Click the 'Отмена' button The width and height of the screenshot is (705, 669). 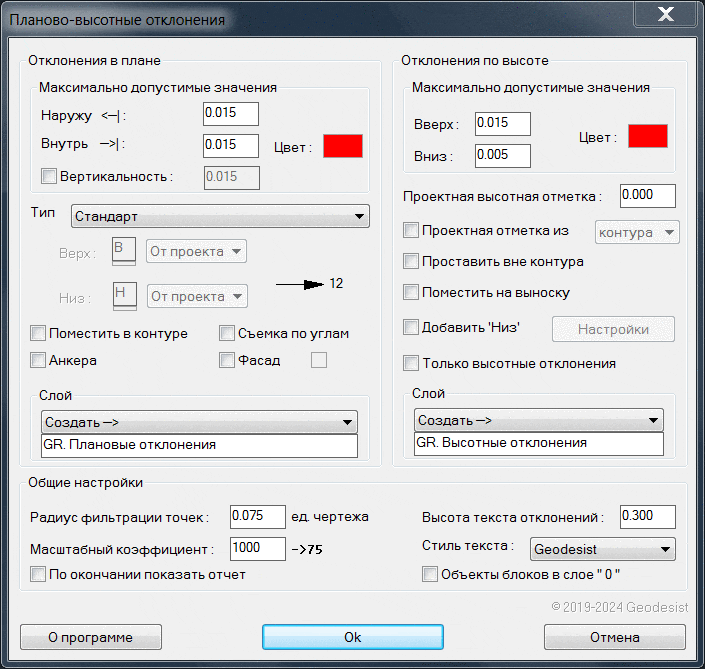click(614, 637)
